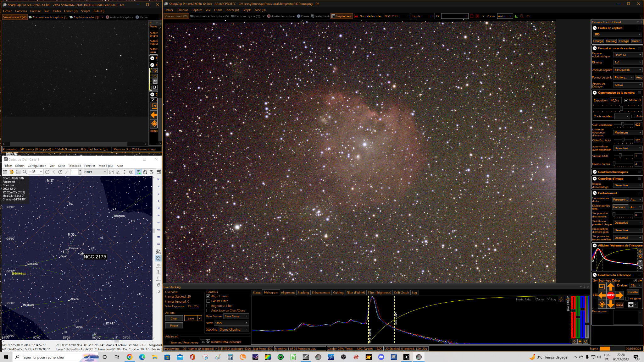Enable Auto Save on Clear/Close checkbox
Screen dimensions: 644x362
208,310
